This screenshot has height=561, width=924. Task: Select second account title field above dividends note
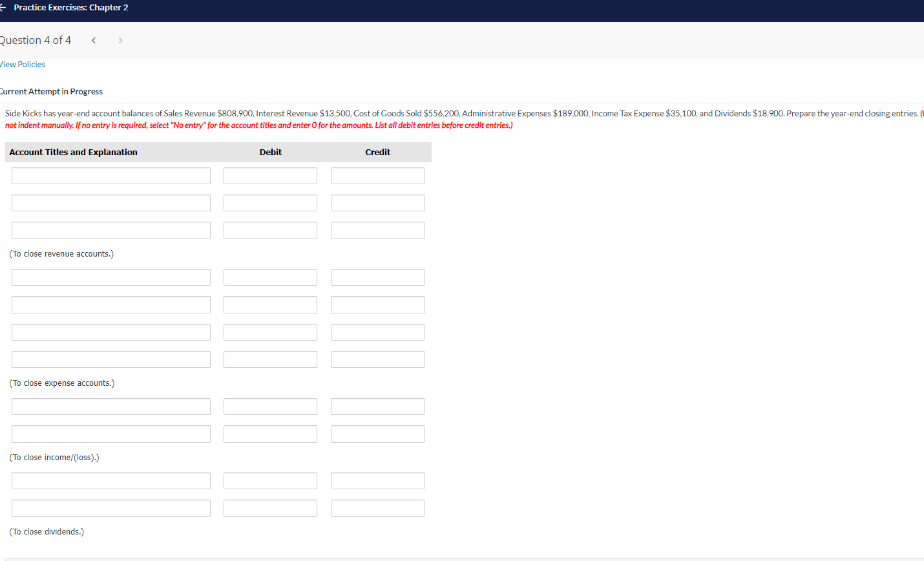pyautogui.click(x=111, y=508)
